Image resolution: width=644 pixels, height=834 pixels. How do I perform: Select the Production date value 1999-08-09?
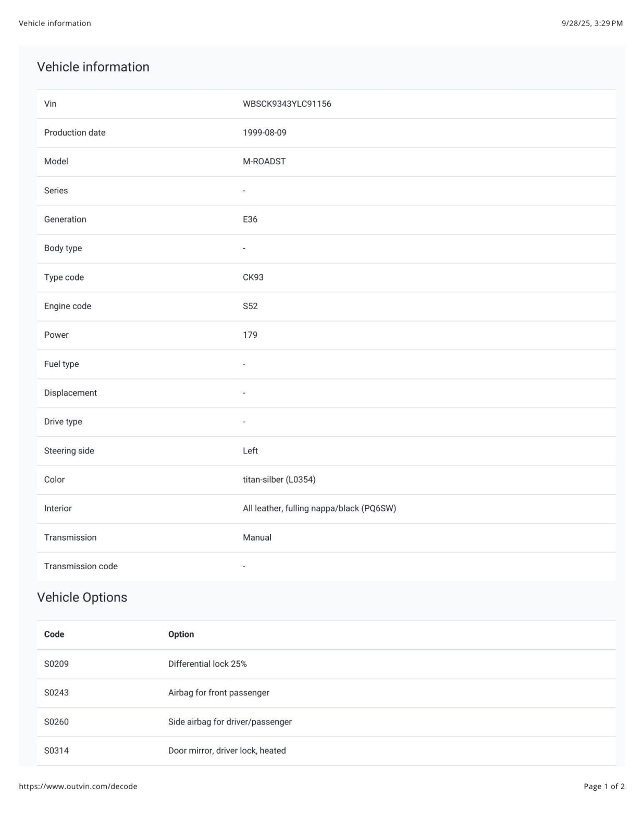[x=264, y=132]
